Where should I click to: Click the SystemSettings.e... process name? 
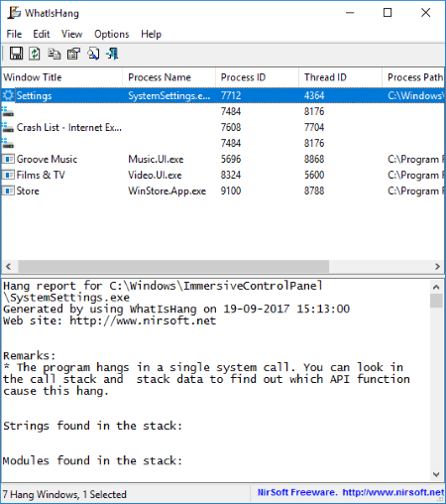coord(169,95)
